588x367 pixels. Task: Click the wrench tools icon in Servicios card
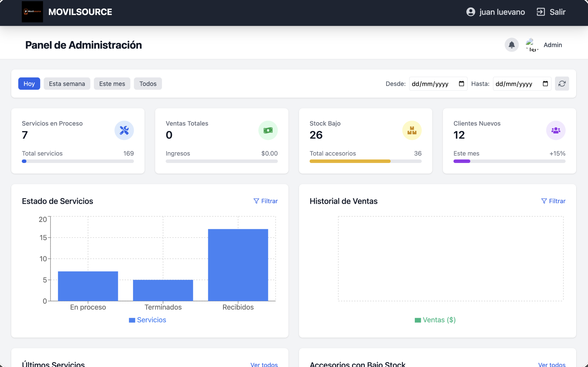[124, 130]
